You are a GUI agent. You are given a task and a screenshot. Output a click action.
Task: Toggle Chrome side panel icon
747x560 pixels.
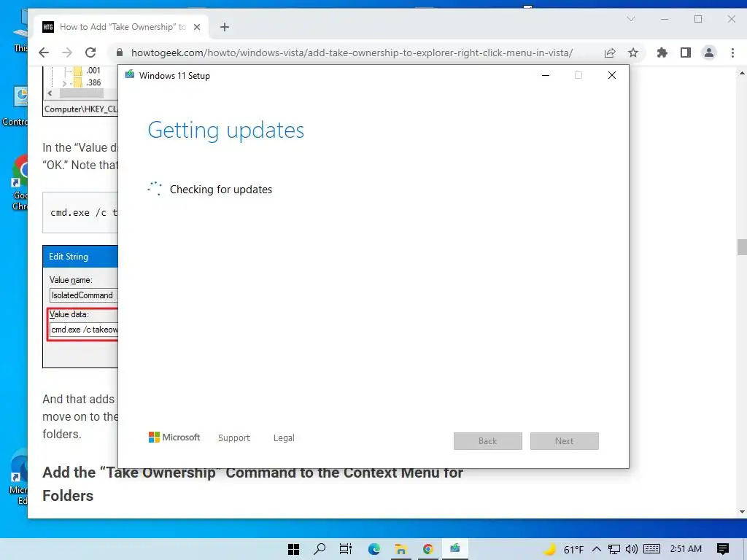pos(686,52)
